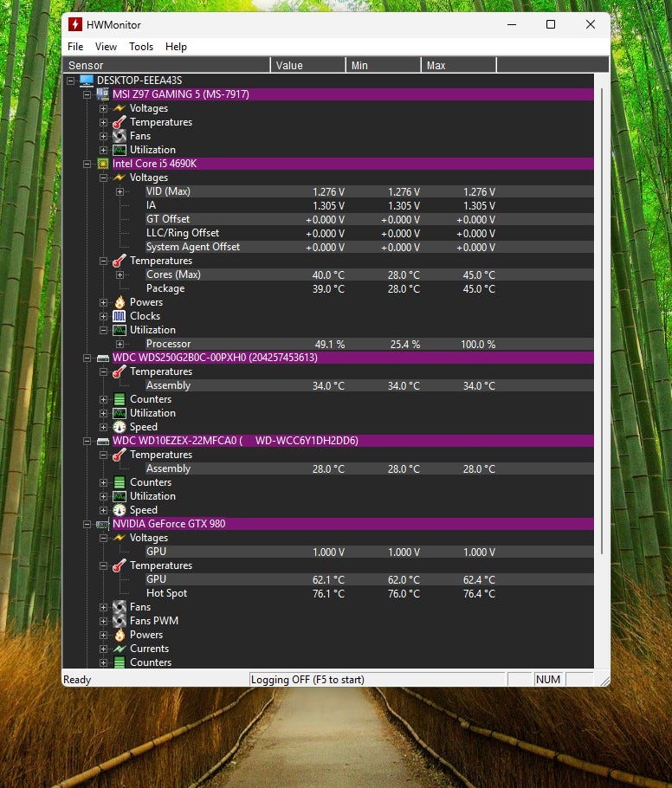Click the Intel Core i5 CPU chip icon

[x=102, y=164]
